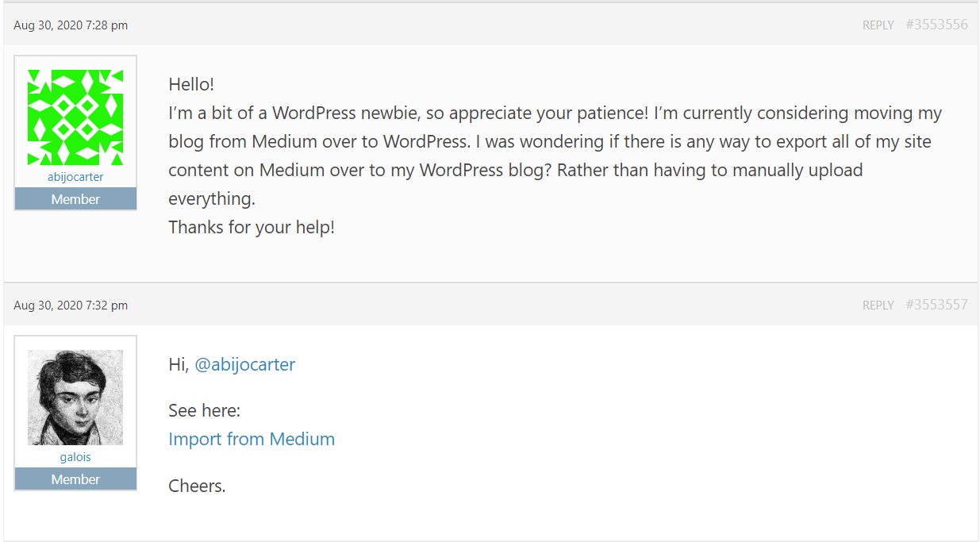Viewport: 980px width, 542px height.
Task: Click the word "everything." in the first post
Action: coord(212,198)
